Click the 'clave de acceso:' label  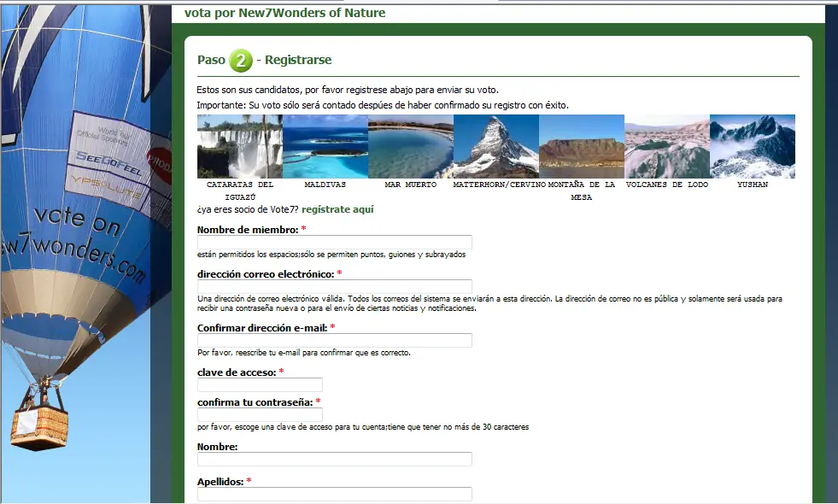pyautogui.click(x=237, y=372)
